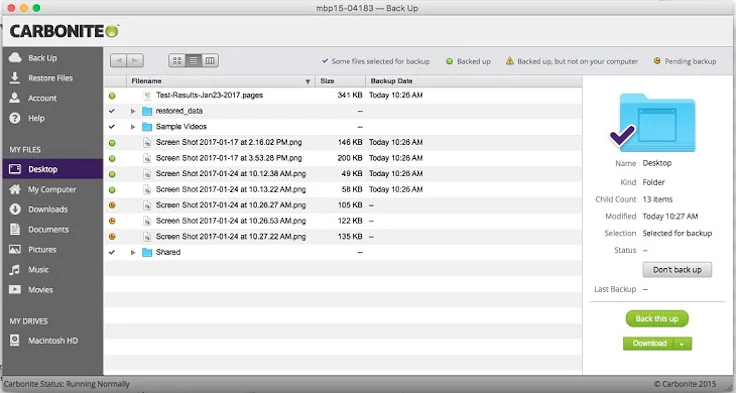The width and height of the screenshot is (736, 393).
Task: Select Screen Shot 2017-01-17 at 3.53.28 PM.png
Action: point(343,158)
